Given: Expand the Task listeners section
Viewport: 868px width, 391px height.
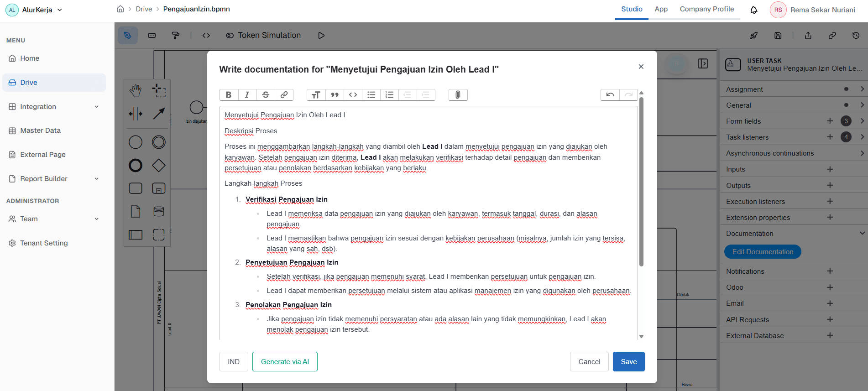Looking at the screenshot, I should 862,137.
